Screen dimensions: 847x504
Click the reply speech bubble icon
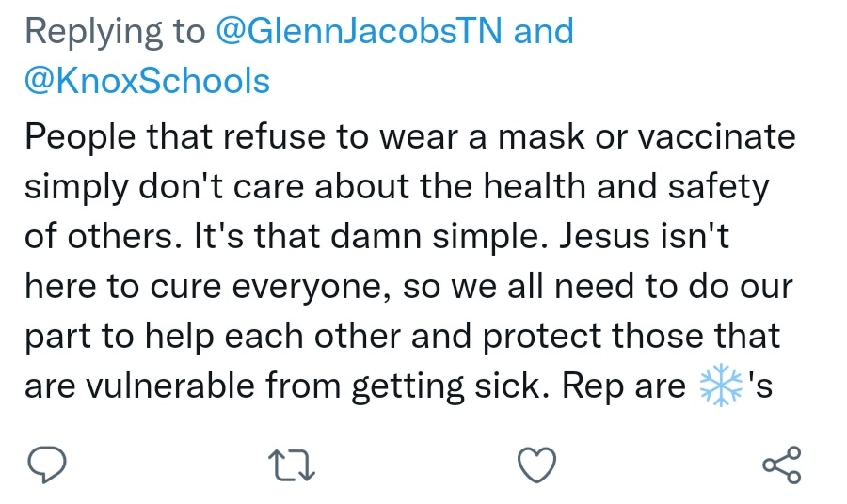pos(45,464)
